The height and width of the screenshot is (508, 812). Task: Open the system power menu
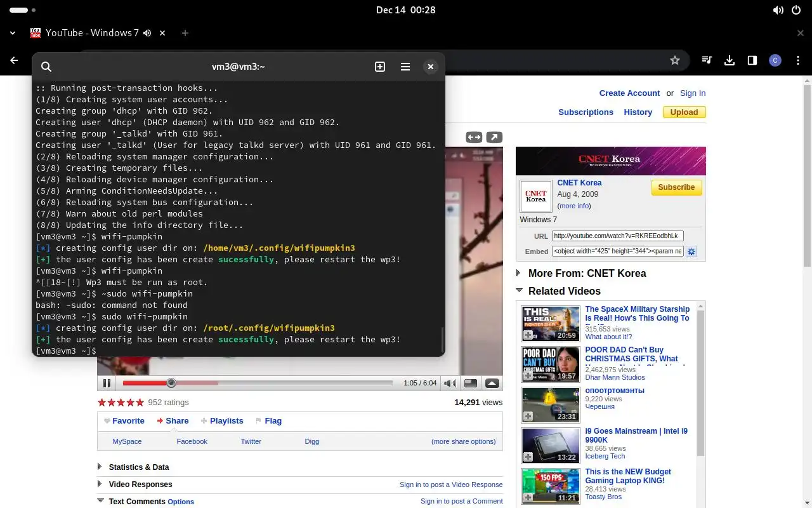[x=797, y=10]
